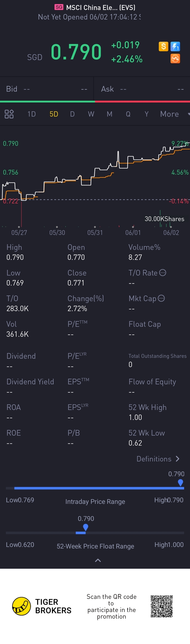Tap the Intraday Price Range marker
Screen dimensions: 190x644
(x=180, y=483)
